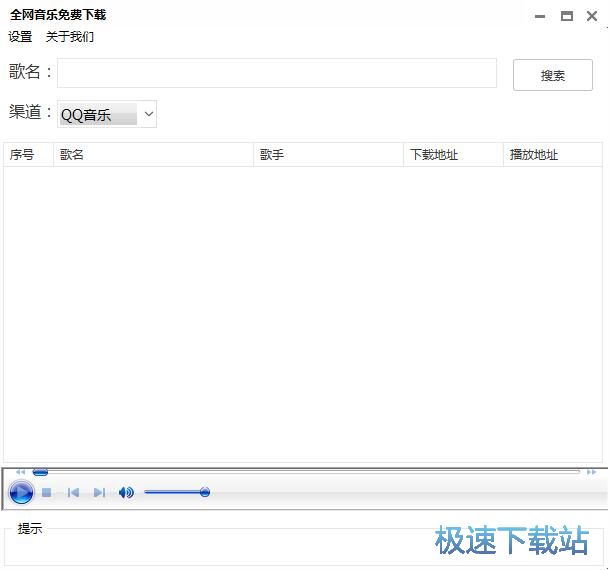This screenshot has width=609, height=570.
Task: Click the playback seek bar handle
Action: (x=40, y=472)
